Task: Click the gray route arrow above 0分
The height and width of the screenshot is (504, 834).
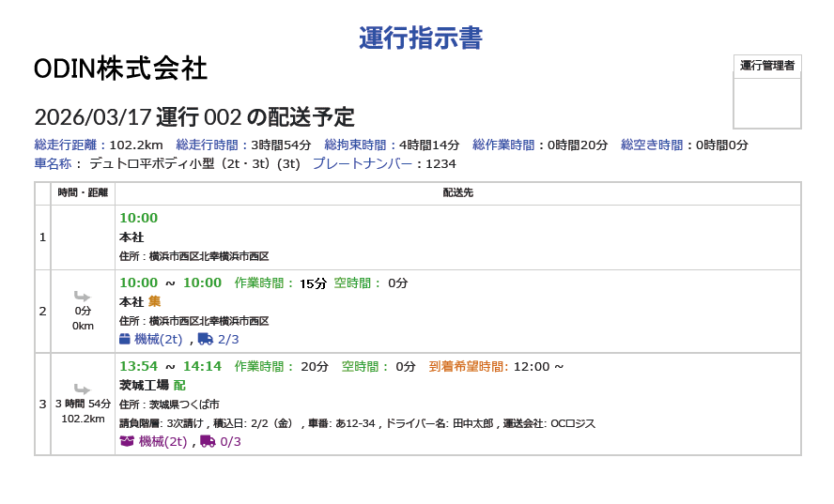Action: [x=83, y=297]
